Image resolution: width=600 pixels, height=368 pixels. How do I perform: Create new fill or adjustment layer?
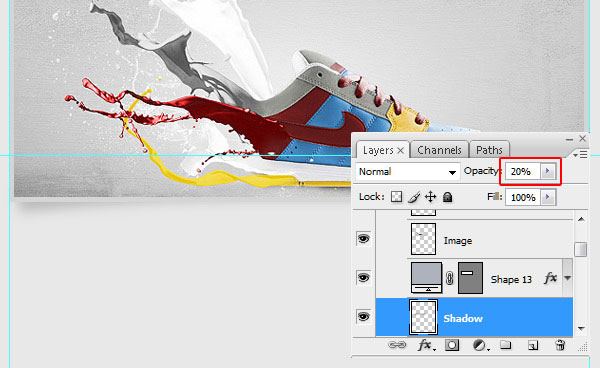pos(481,345)
